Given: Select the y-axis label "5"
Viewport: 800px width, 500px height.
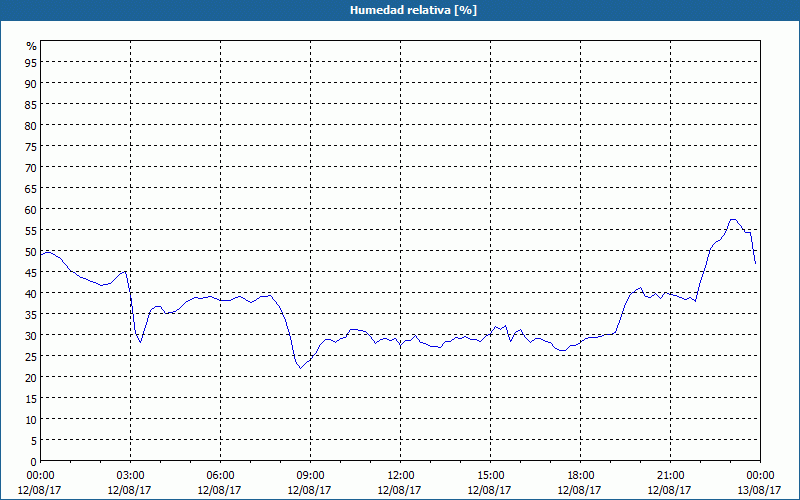Looking at the screenshot, I should 34,440.
